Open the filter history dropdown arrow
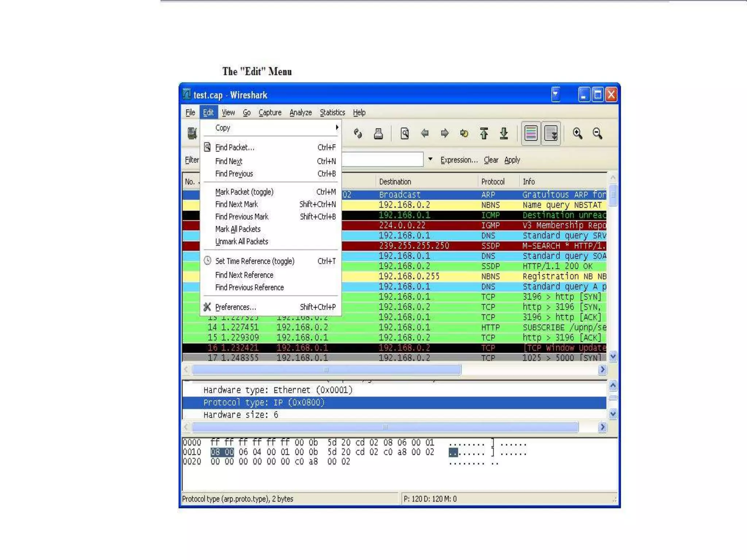747x560 pixels. (x=430, y=159)
